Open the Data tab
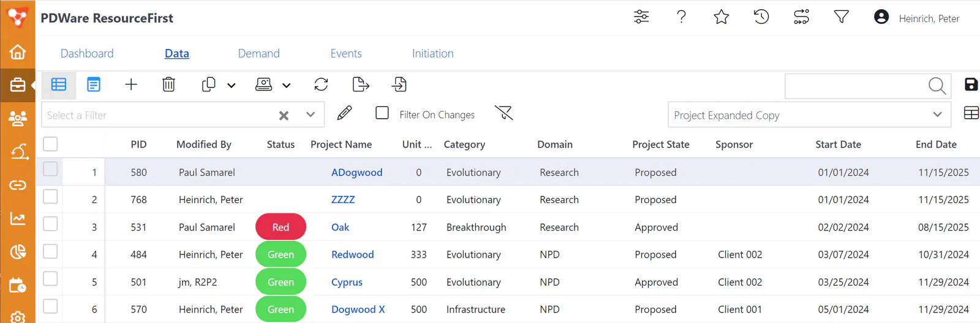Screen dimensions: 980x323 (177, 53)
